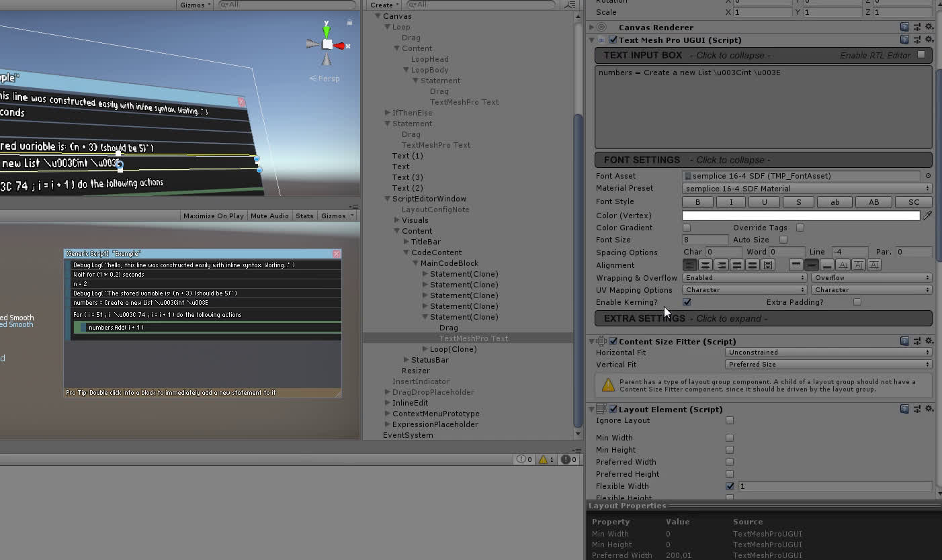Enable the Auto Size checkbox
942x560 pixels.
(x=783, y=240)
